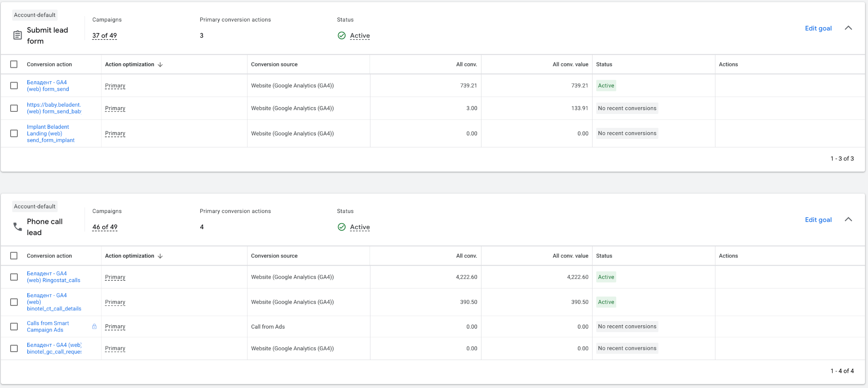Click the lock icon beside Calls from Smart Campaign Ads

coord(95,327)
